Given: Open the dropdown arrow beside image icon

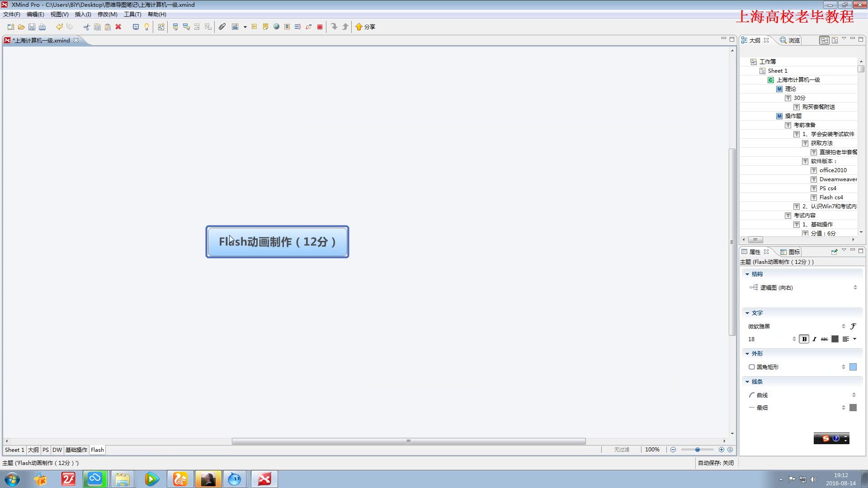Looking at the screenshot, I should pyautogui.click(x=245, y=27).
